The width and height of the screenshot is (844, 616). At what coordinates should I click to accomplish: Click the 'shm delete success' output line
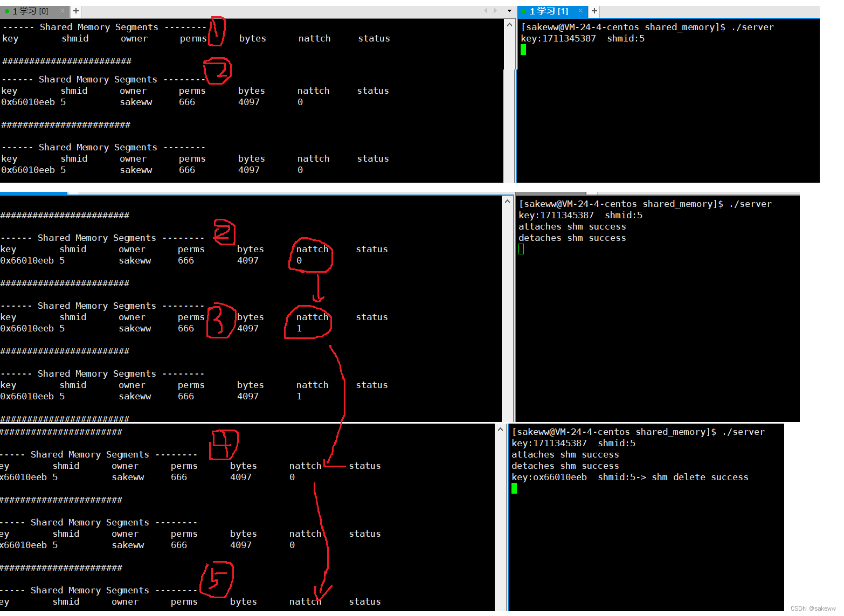pos(630,477)
